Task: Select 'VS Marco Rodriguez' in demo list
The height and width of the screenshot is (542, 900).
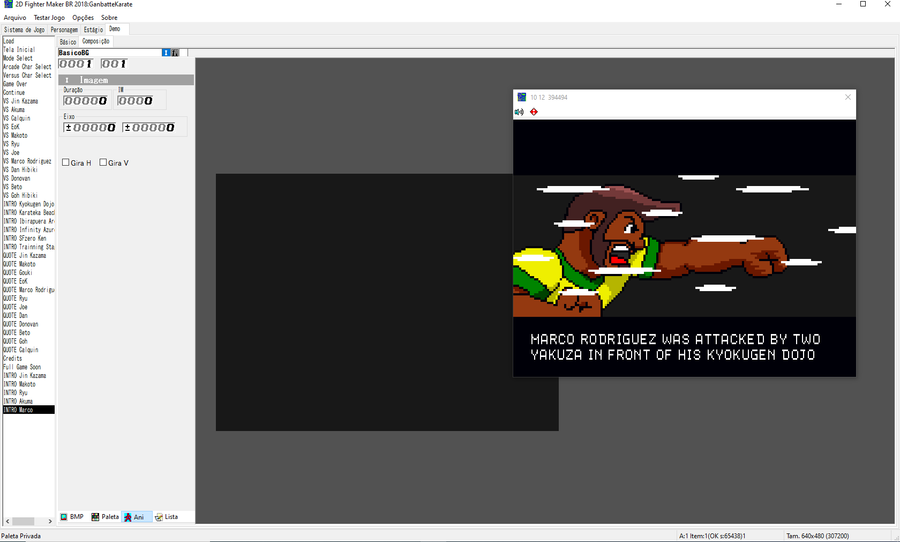Action: click(x=29, y=161)
